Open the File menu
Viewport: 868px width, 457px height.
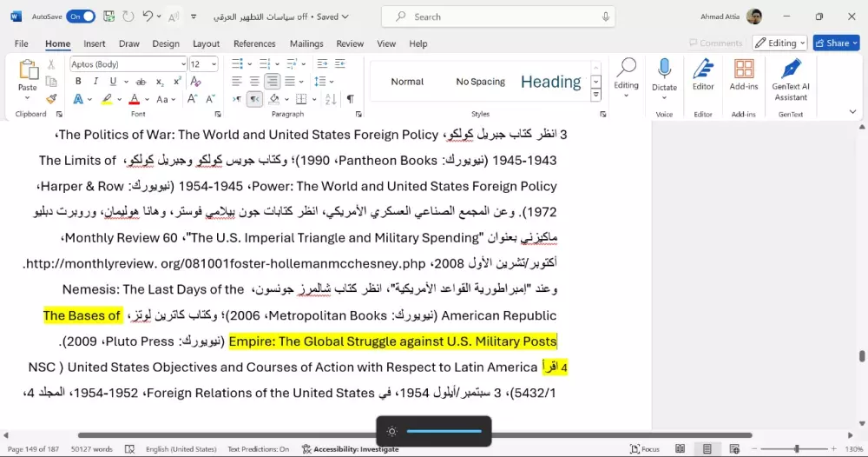pos(21,43)
